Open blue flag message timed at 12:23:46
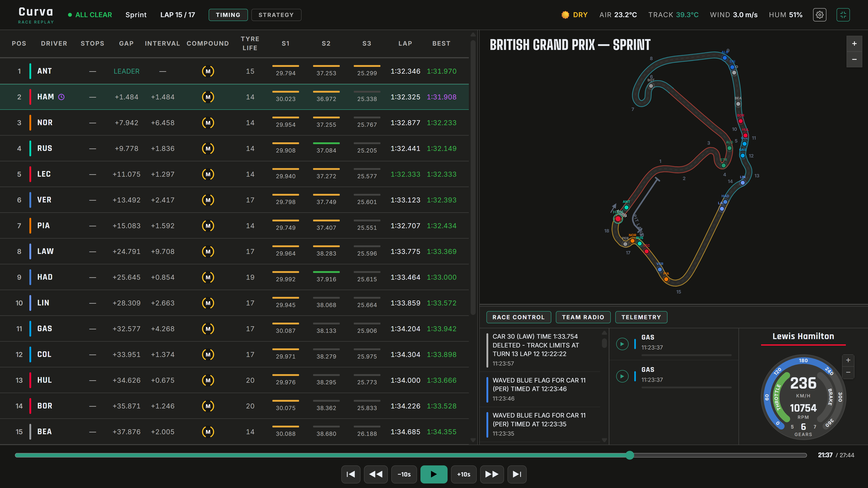 (540, 389)
